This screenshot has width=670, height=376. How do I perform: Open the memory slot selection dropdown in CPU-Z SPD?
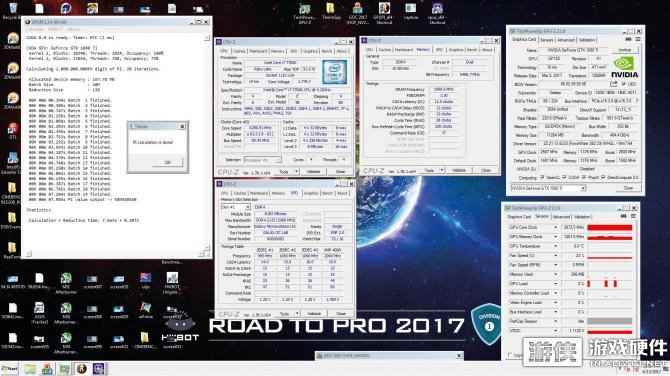click(x=235, y=207)
